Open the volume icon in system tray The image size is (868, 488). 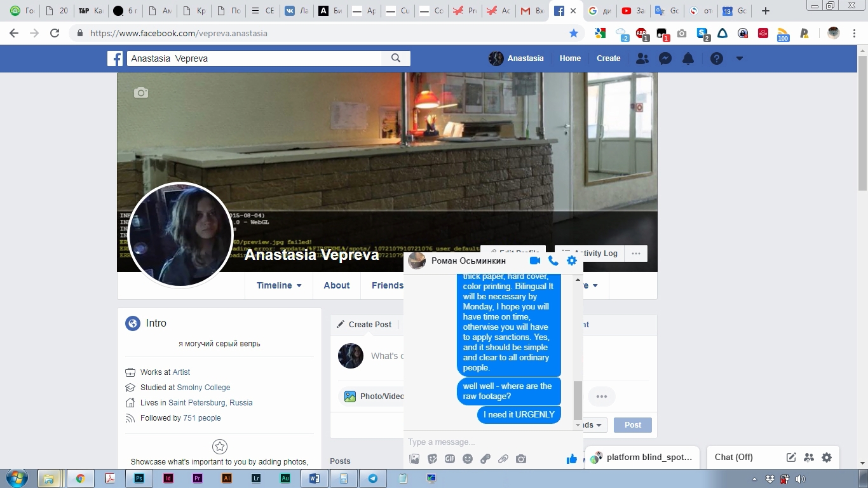800,479
